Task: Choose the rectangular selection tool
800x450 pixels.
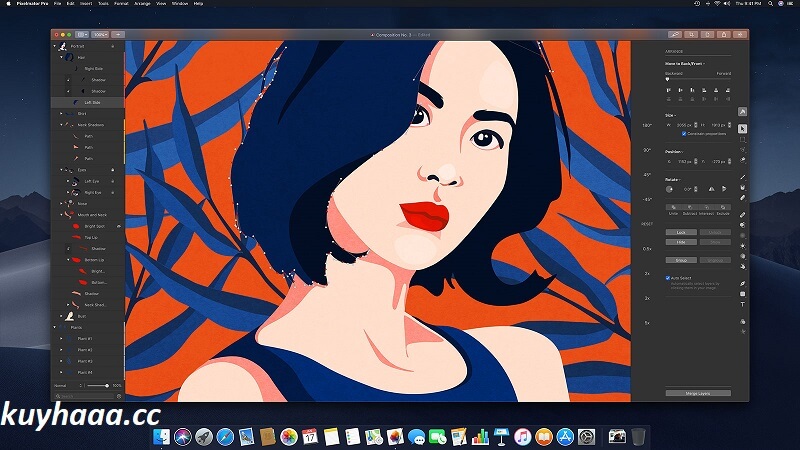Action: pos(742,139)
